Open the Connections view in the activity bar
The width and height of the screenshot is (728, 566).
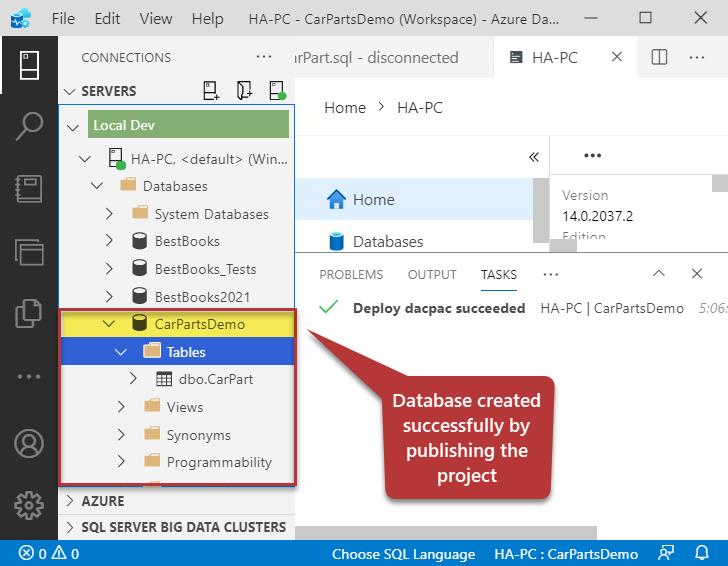click(29, 65)
